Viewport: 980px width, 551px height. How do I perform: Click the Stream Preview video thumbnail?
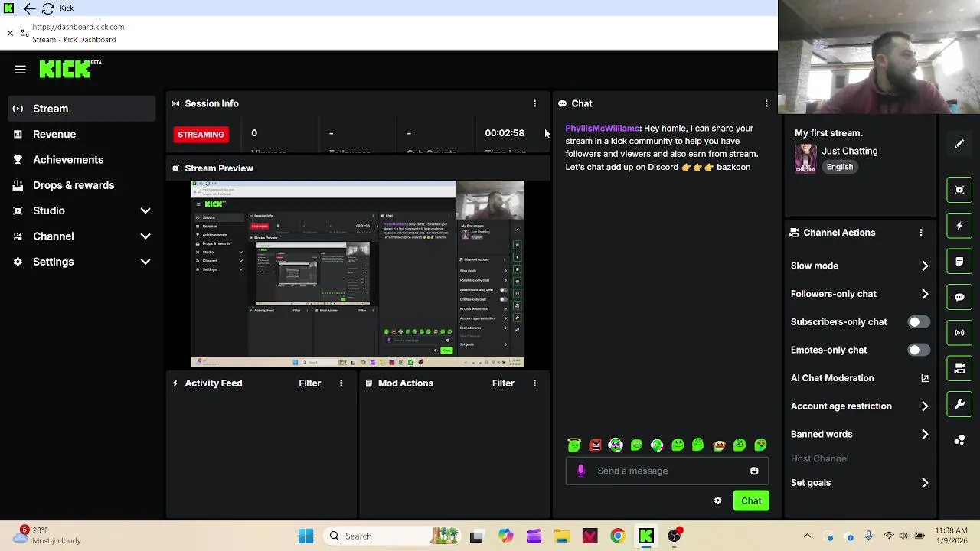(358, 274)
